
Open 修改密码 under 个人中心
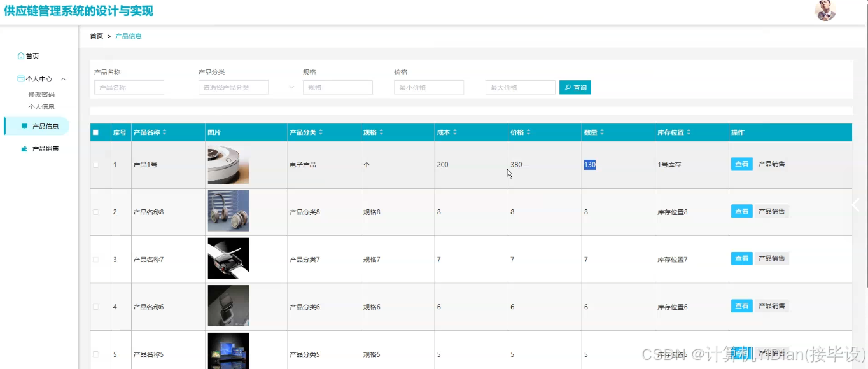pos(41,94)
